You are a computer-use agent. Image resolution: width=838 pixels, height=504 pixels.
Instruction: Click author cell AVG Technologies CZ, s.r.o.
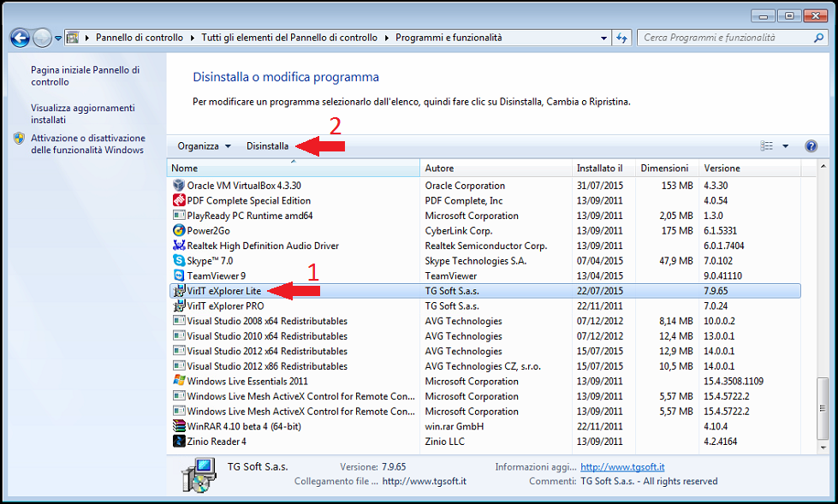(x=483, y=366)
